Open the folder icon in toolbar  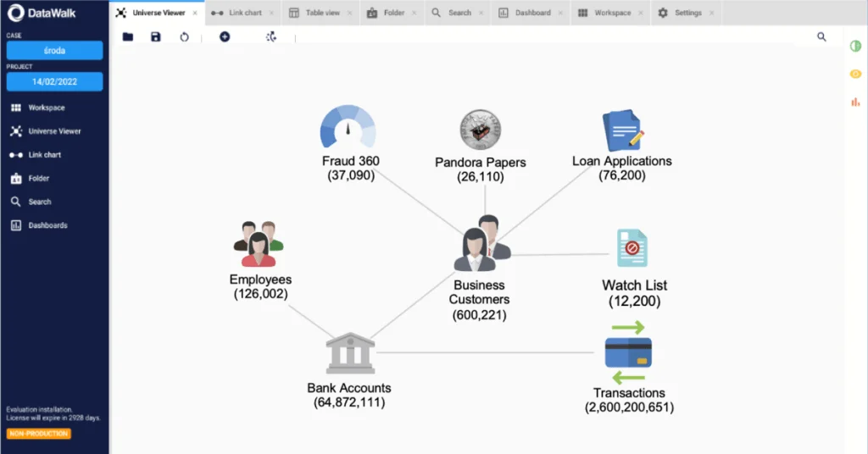pos(128,37)
